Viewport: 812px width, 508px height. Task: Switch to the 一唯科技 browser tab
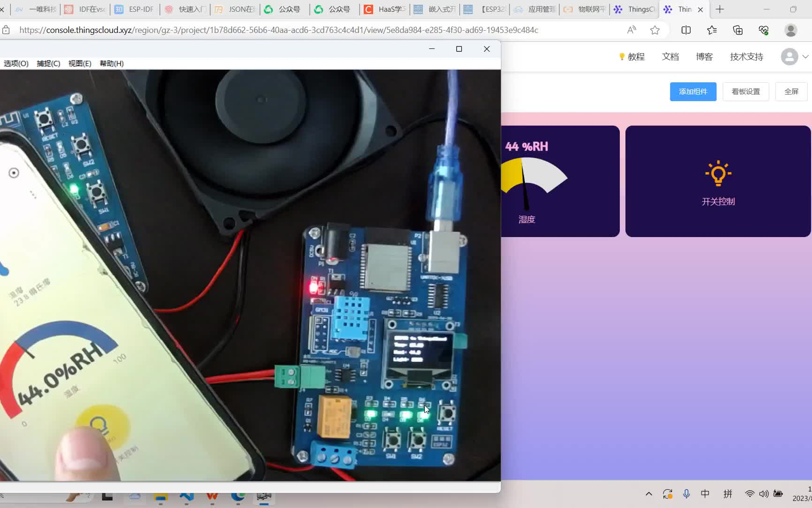click(35, 9)
